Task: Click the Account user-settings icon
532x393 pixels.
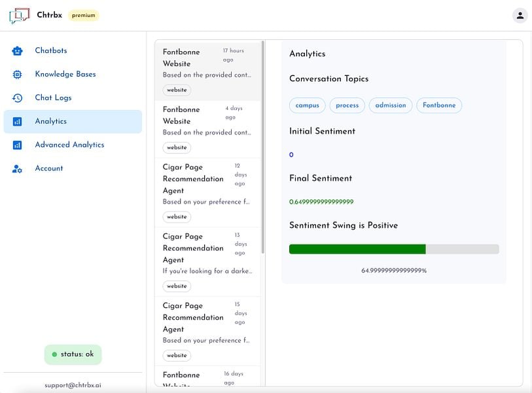Action: click(x=17, y=168)
